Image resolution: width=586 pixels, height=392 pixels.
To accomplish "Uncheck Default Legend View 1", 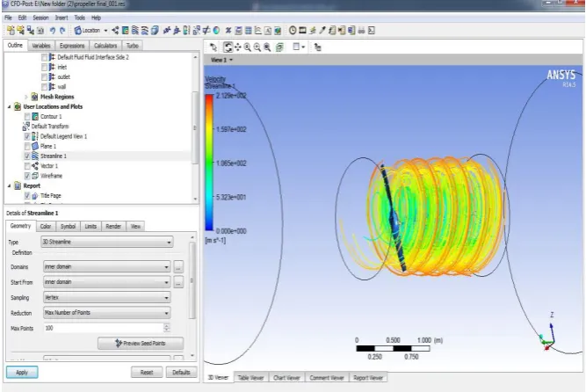I will 27,136.
